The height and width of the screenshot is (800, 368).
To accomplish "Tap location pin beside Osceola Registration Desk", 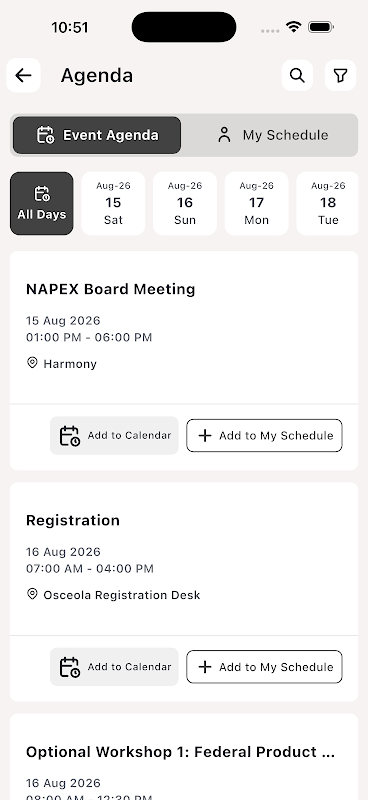I will pyautogui.click(x=32, y=594).
